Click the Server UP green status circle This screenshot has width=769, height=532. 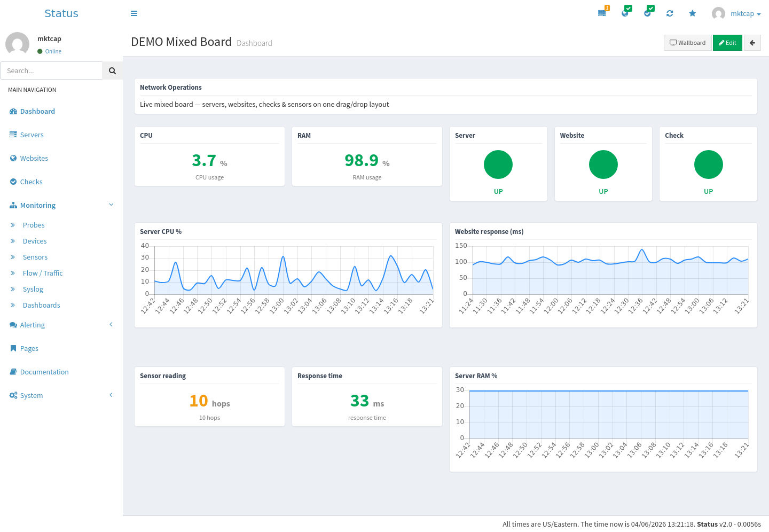tap(498, 165)
